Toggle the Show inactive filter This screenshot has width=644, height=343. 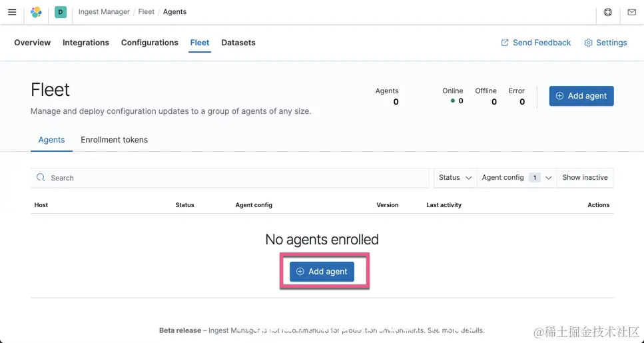click(x=585, y=177)
